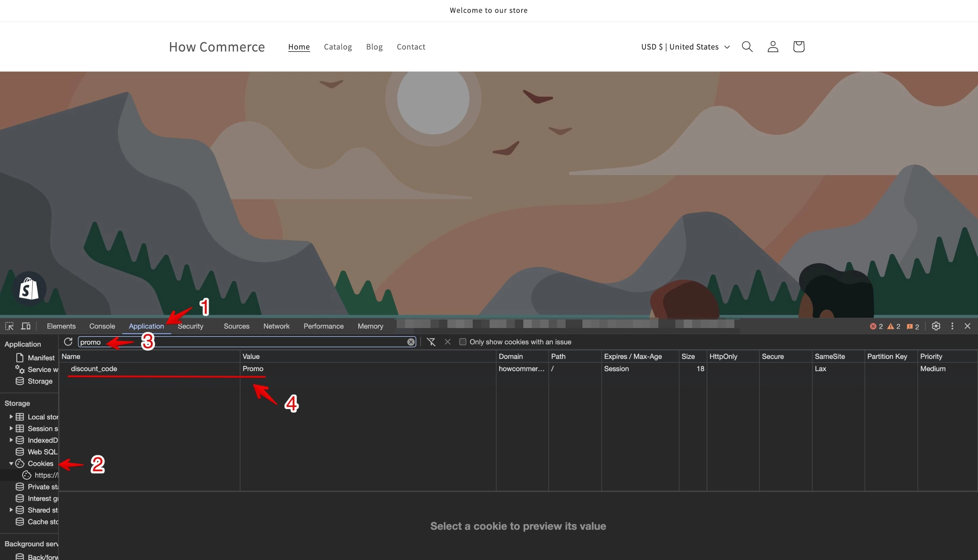Open the Blog page link
This screenshot has width=978, height=560.
coord(374,47)
